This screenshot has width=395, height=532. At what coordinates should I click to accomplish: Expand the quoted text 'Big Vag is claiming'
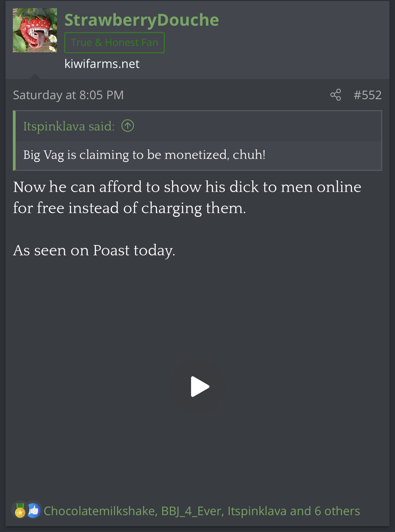pos(144,155)
